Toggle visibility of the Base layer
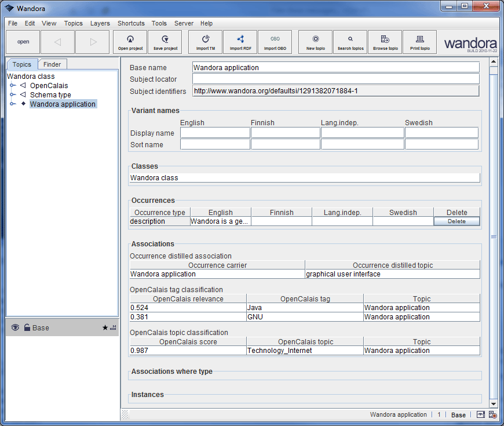The width and height of the screenshot is (504, 426). (14, 327)
